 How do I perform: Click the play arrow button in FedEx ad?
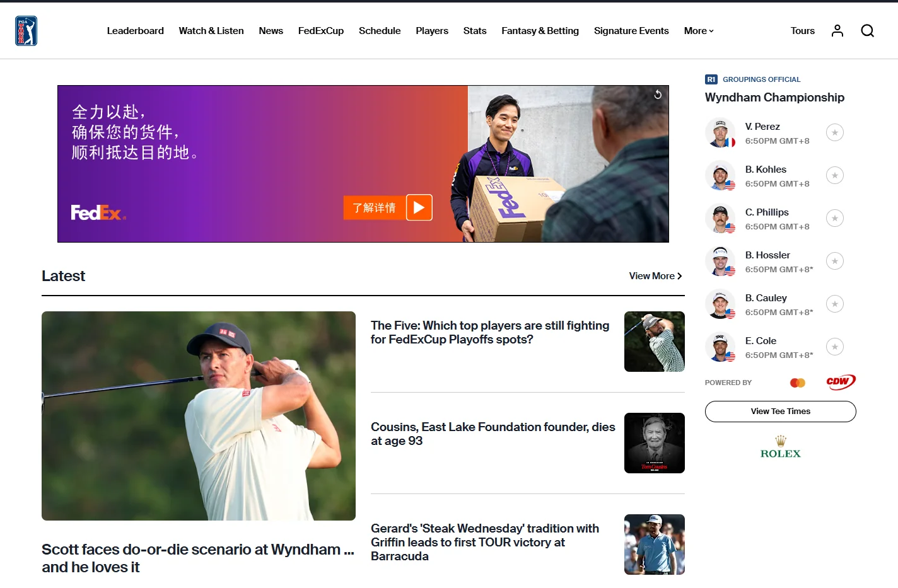click(419, 207)
